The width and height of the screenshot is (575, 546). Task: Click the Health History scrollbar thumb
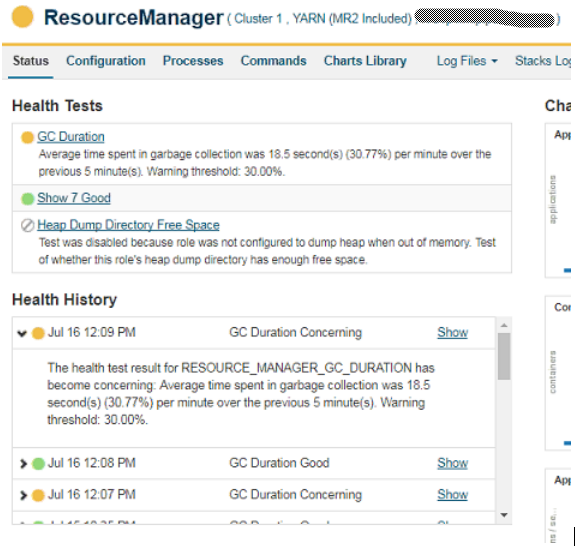click(x=504, y=356)
